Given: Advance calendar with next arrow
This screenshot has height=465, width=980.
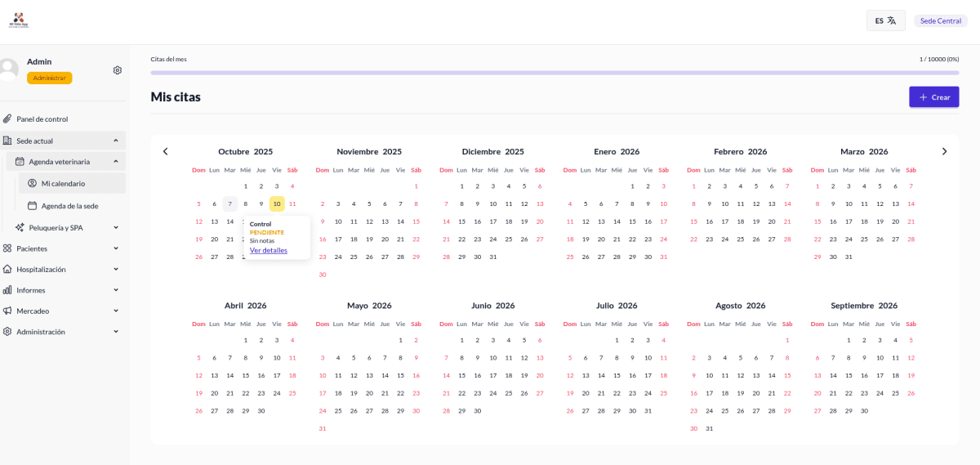Looking at the screenshot, I should 944,151.
